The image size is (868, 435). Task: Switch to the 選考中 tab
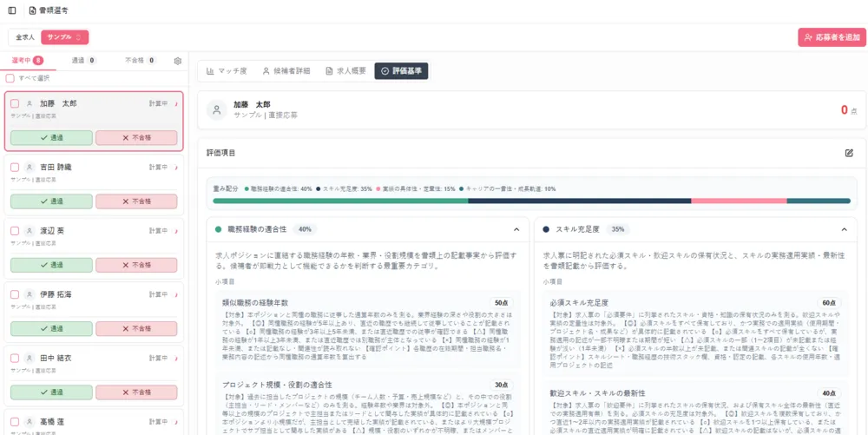click(27, 60)
